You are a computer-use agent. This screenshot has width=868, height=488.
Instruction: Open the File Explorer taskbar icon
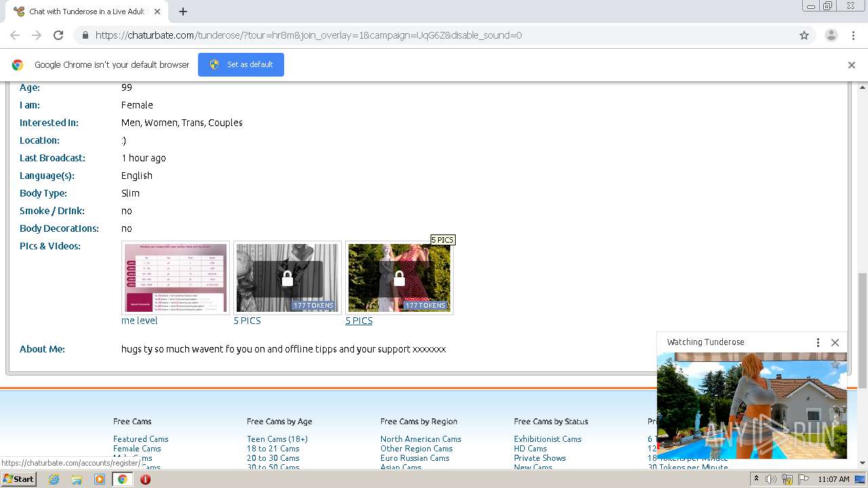[x=77, y=479]
